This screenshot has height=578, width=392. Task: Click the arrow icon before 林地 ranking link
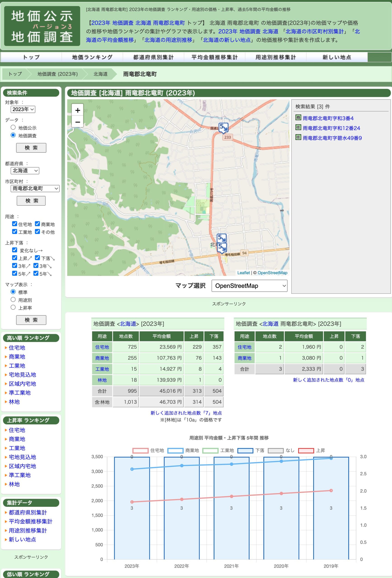coord(6,402)
